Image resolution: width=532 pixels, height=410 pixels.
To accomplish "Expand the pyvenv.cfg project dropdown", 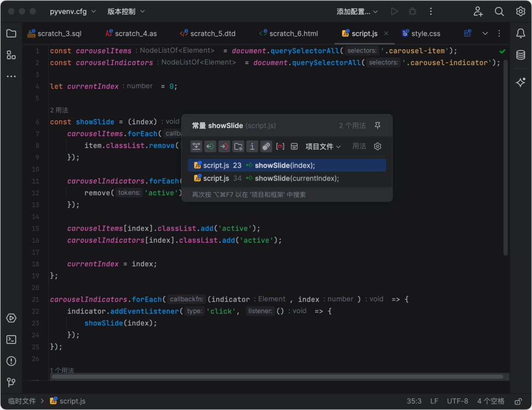I will pos(72,11).
